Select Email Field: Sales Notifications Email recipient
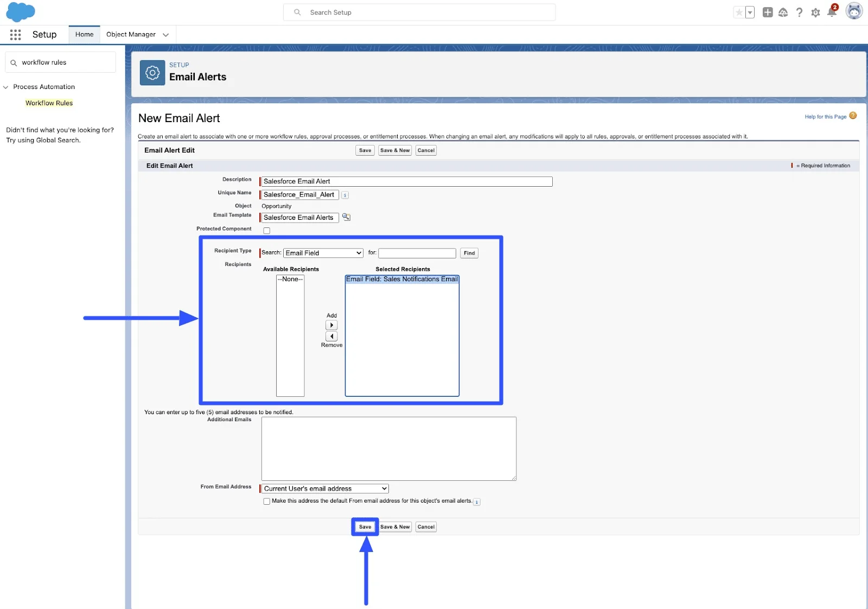This screenshot has width=868, height=609. pyautogui.click(x=402, y=279)
